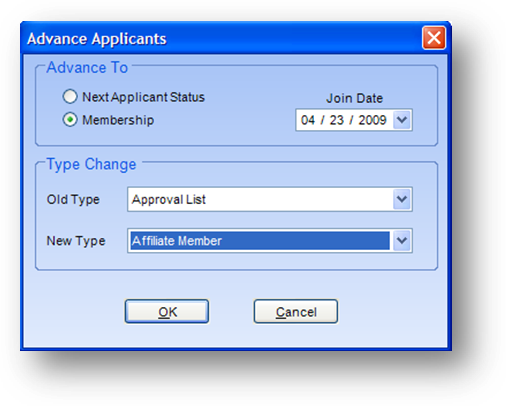The width and height of the screenshot is (506, 406).
Task: Open the Join Date calendar dropdown arrow
Action: point(402,120)
